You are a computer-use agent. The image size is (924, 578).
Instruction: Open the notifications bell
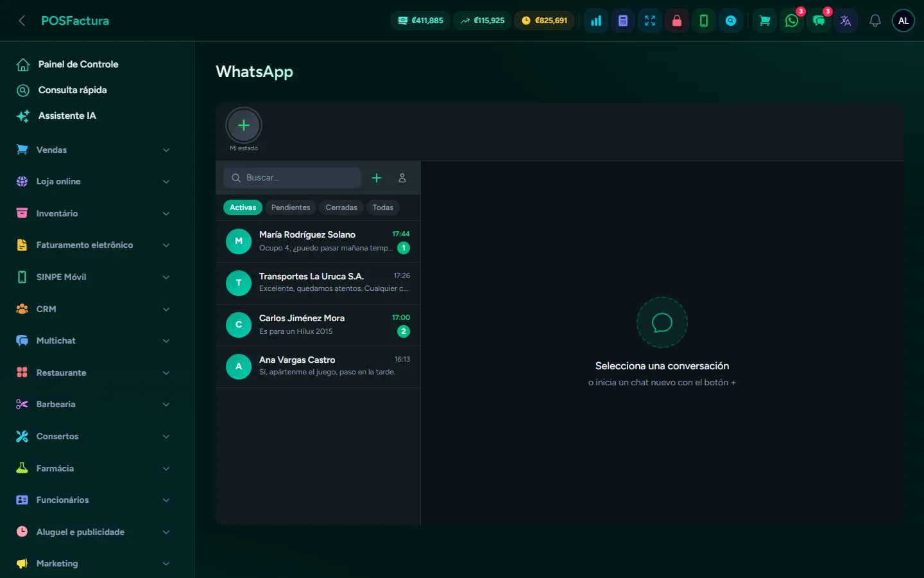tap(875, 21)
